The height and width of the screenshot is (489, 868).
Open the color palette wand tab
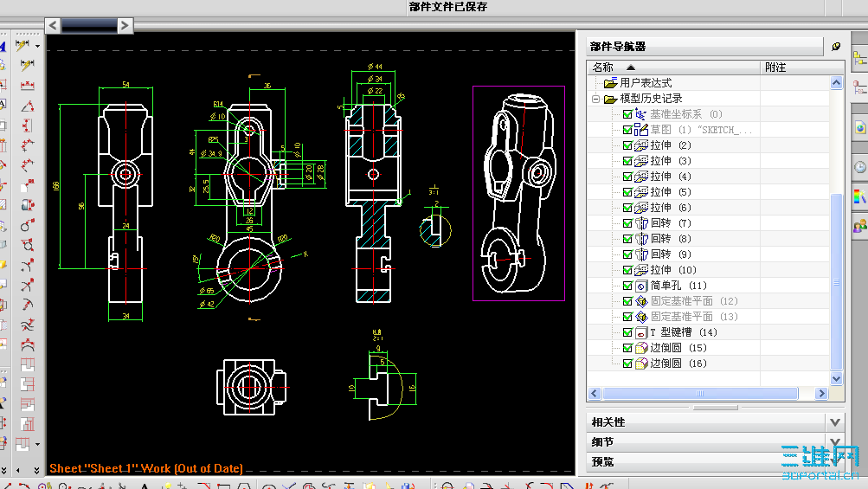point(859,196)
